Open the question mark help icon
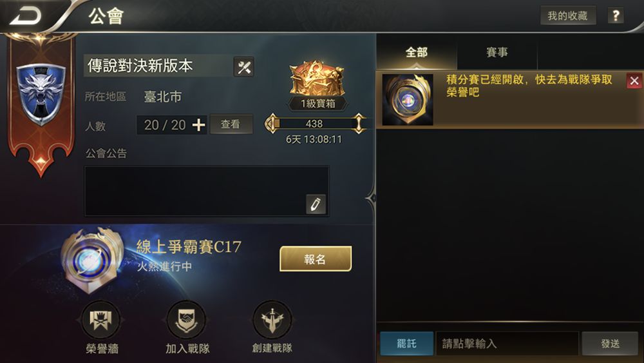This screenshot has width=644, height=363. click(x=615, y=16)
